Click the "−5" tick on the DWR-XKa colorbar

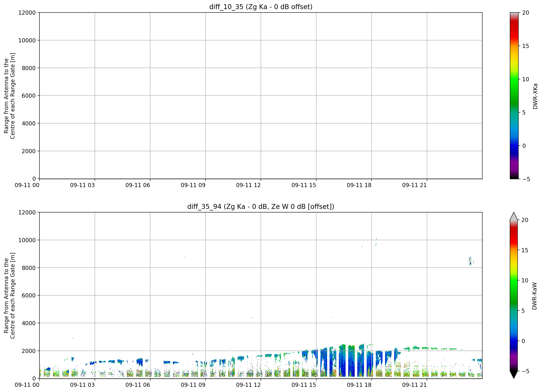click(x=526, y=179)
